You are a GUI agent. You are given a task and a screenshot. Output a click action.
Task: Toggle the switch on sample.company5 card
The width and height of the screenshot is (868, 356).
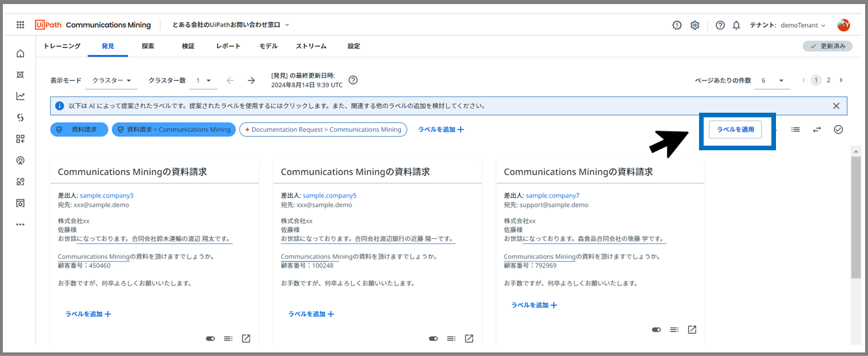pyautogui.click(x=433, y=339)
